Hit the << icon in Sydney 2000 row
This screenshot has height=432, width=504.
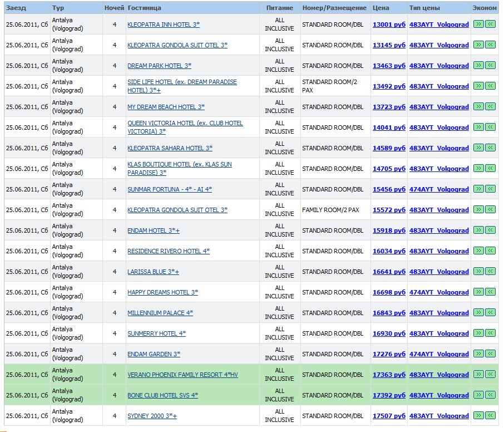tap(490, 416)
